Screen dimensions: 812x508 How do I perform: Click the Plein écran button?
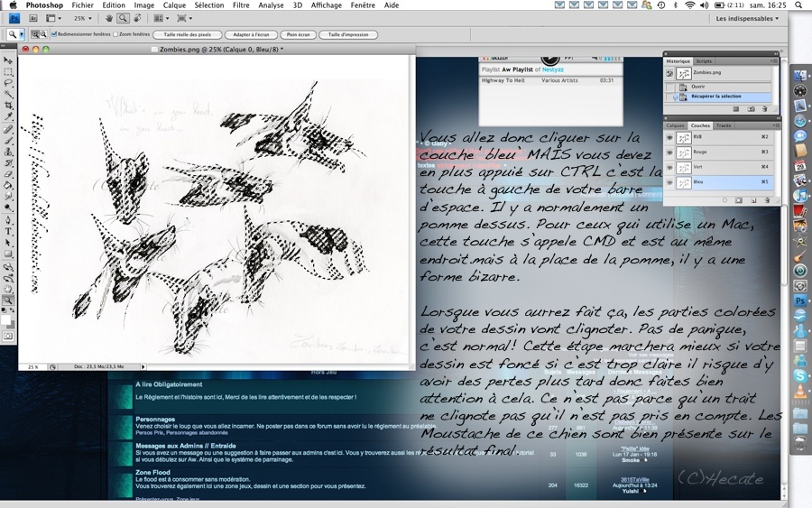pyautogui.click(x=299, y=34)
